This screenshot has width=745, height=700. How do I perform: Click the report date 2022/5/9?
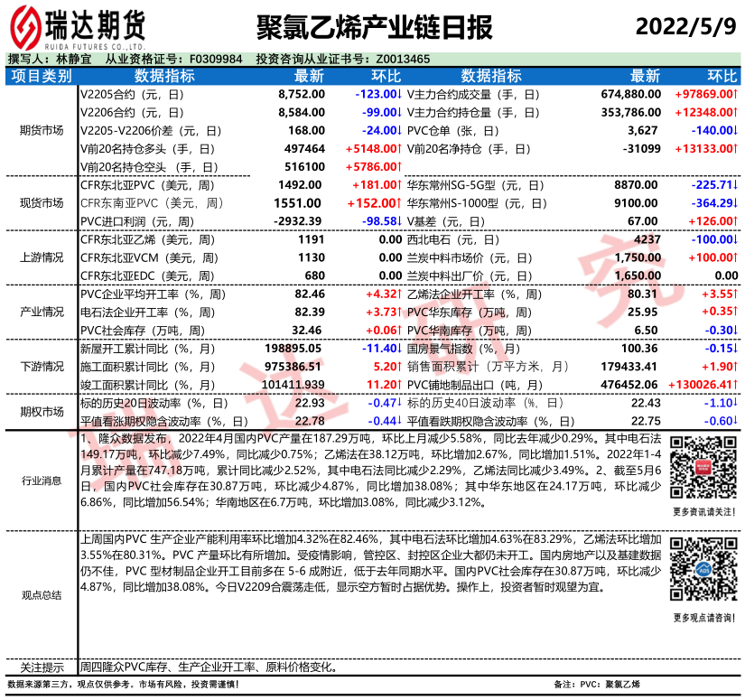click(x=686, y=27)
